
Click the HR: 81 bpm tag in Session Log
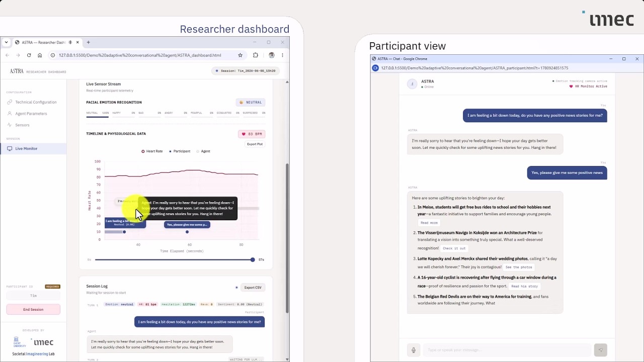[147, 304]
